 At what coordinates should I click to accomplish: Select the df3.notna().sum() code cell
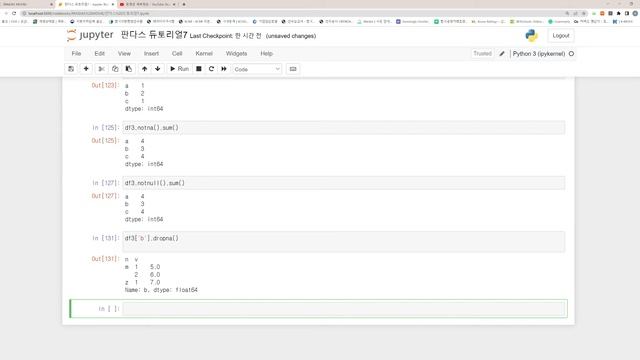344,127
